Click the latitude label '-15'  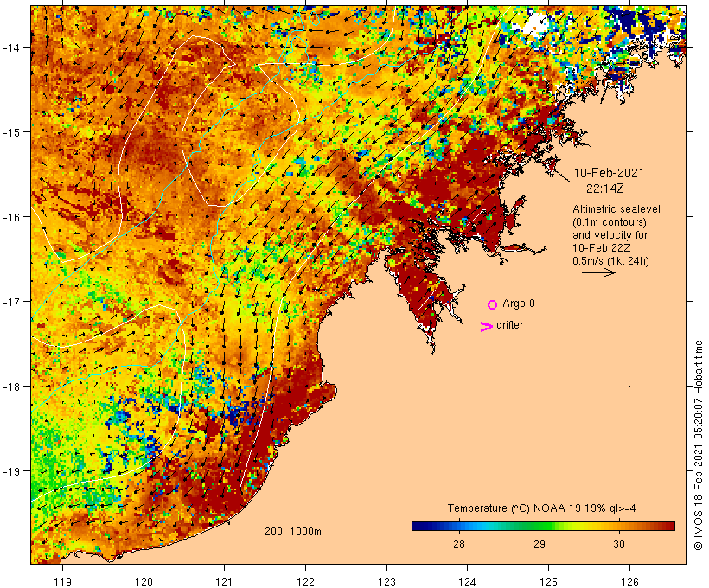tap(10, 132)
